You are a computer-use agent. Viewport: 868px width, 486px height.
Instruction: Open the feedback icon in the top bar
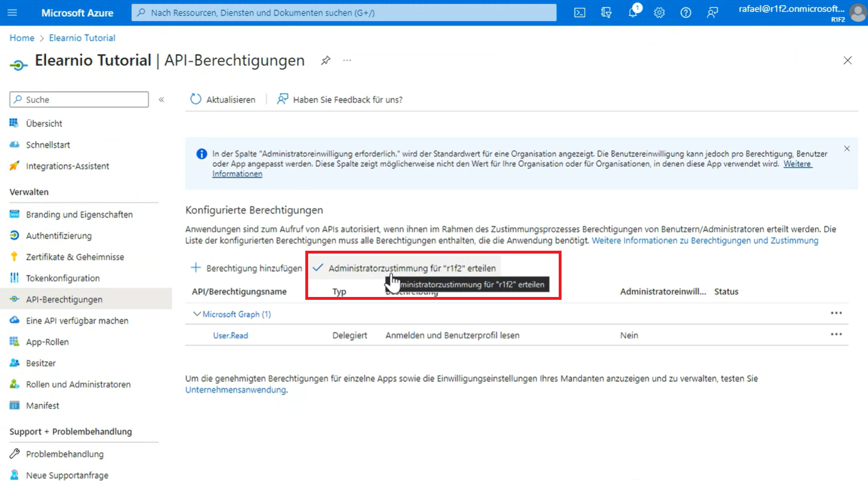[x=712, y=13]
